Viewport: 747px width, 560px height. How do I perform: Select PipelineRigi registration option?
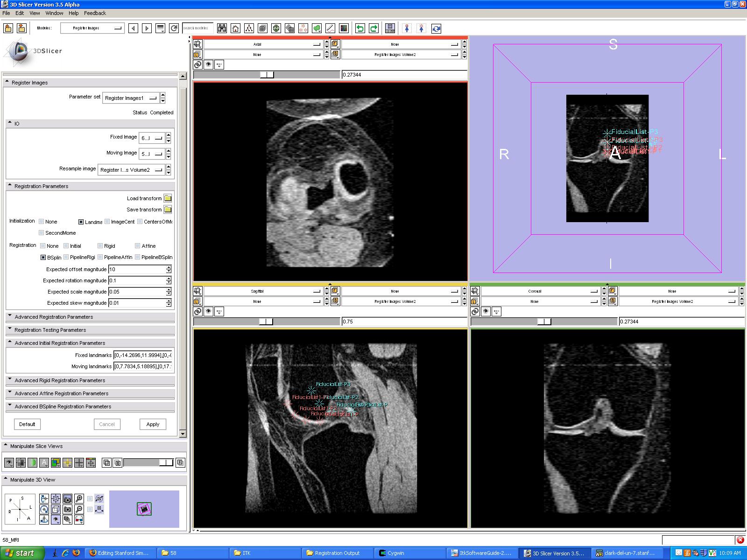[x=66, y=257]
